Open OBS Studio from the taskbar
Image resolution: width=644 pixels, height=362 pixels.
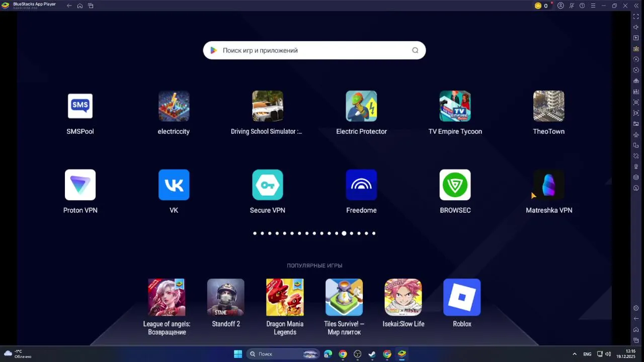357,354
